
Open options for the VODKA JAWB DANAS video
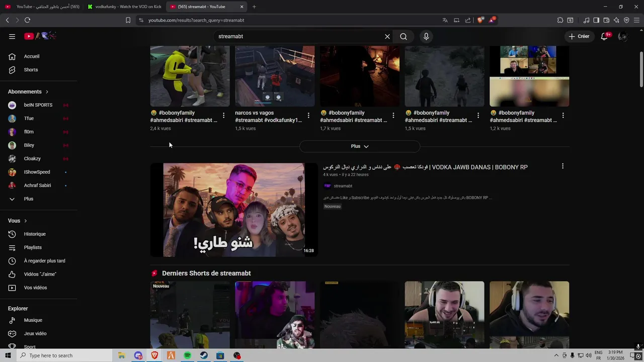[562, 166]
